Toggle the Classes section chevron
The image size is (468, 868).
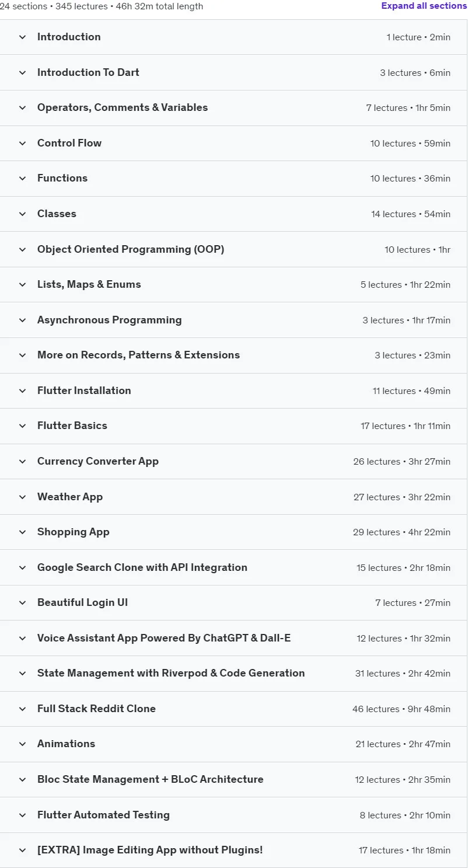[23, 214]
